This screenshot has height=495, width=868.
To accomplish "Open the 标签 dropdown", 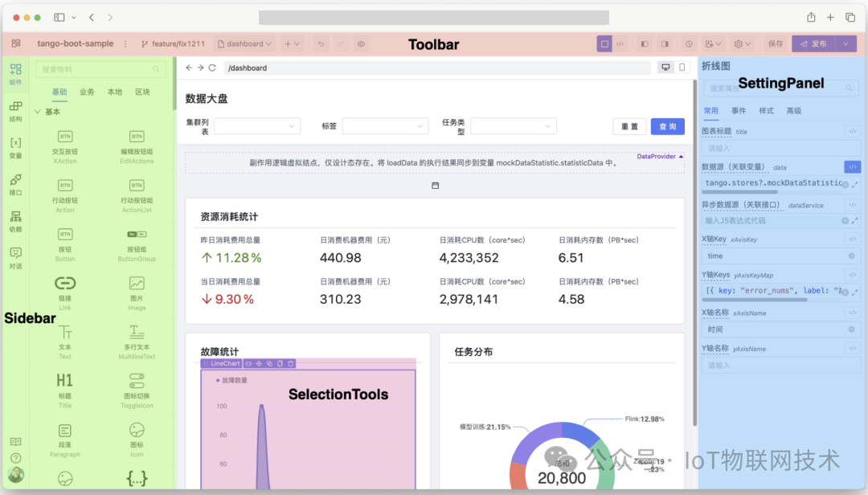I will click(385, 126).
